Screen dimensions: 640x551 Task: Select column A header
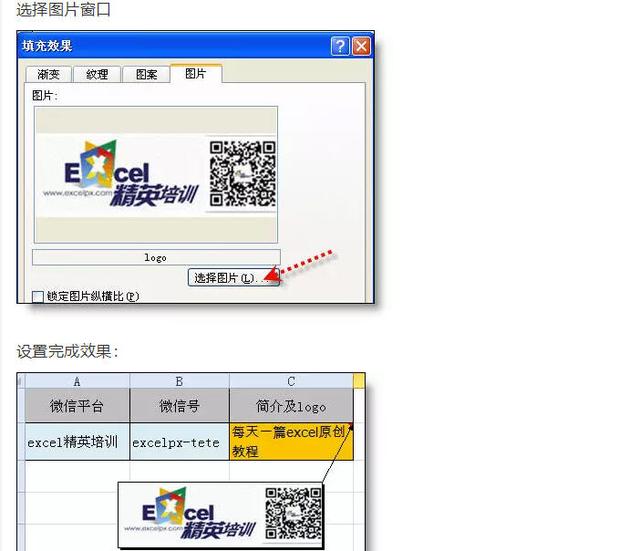77,382
